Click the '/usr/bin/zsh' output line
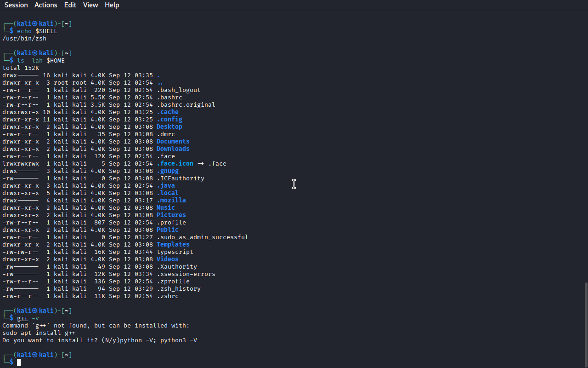 point(24,39)
